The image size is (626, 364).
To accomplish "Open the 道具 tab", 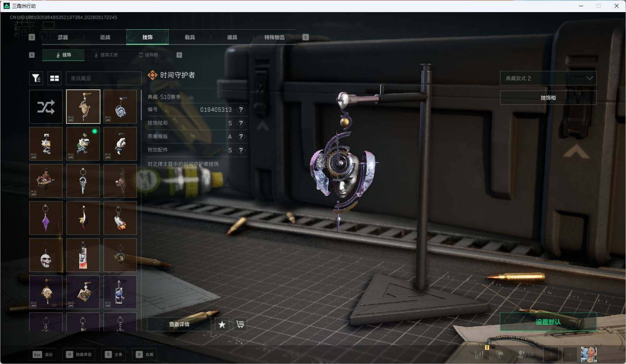I will point(232,37).
